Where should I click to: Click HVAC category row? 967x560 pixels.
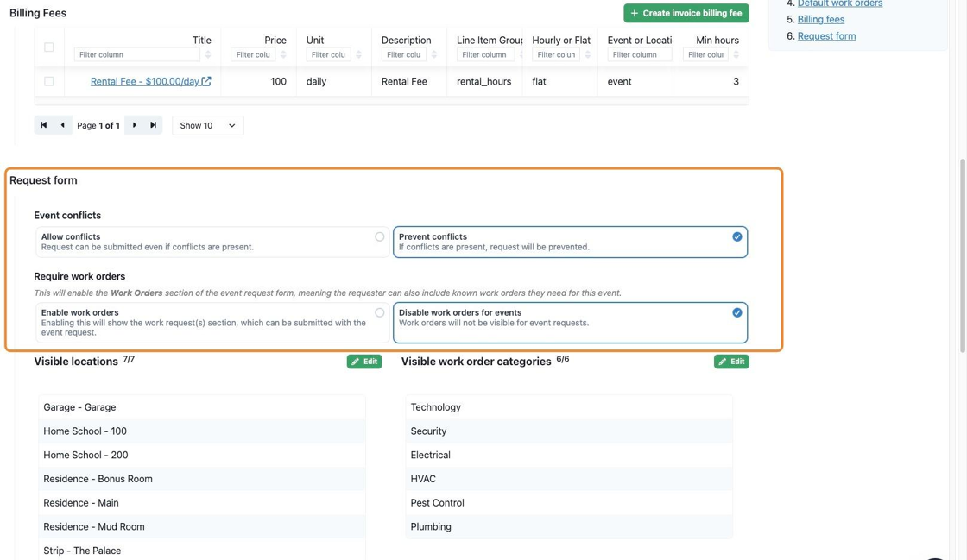[x=569, y=479]
